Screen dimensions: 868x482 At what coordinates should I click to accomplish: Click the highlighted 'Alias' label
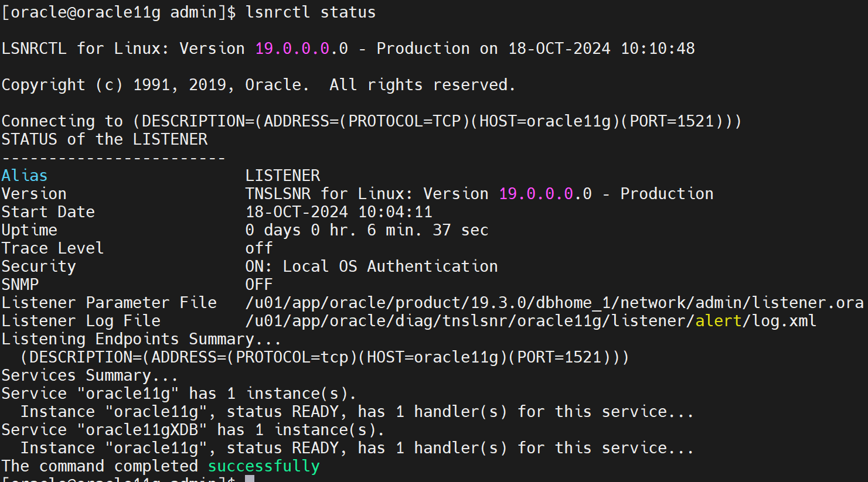24,175
